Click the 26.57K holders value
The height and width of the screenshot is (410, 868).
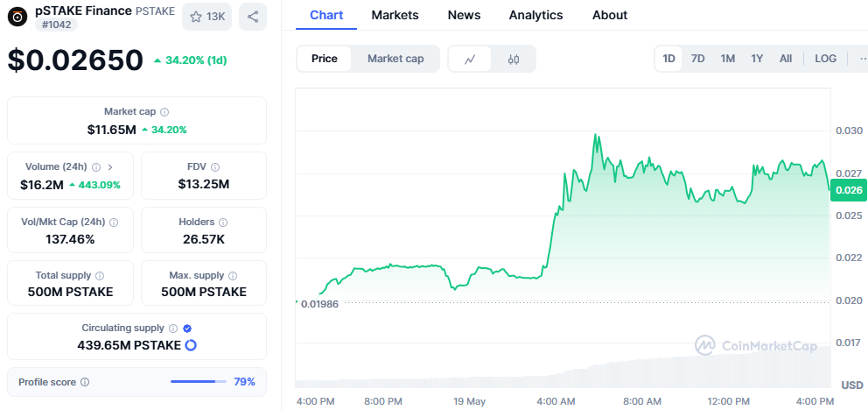coord(204,240)
